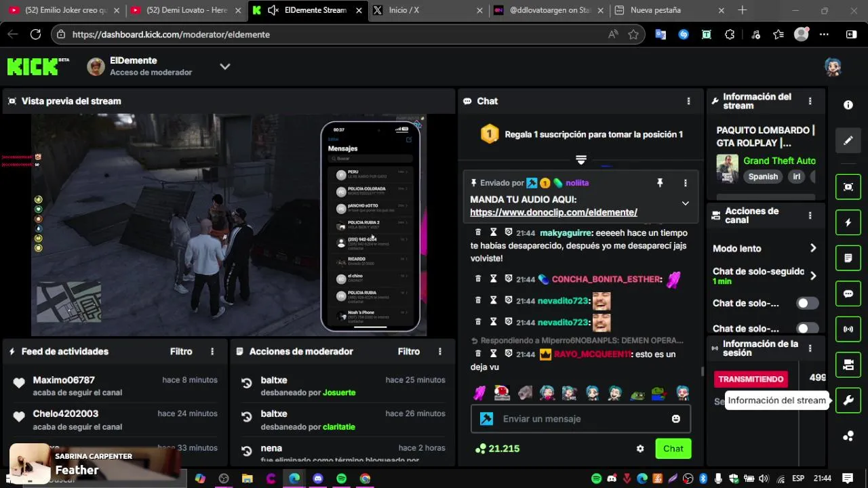The height and width of the screenshot is (488, 868).
Task: Click the stream preview video
Action: (229, 224)
